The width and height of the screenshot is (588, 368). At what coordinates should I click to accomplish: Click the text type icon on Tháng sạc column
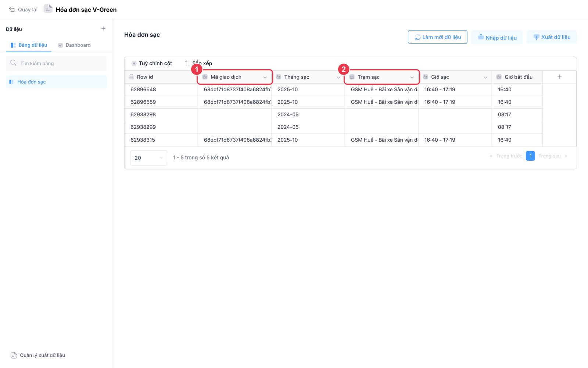pyautogui.click(x=278, y=77)
